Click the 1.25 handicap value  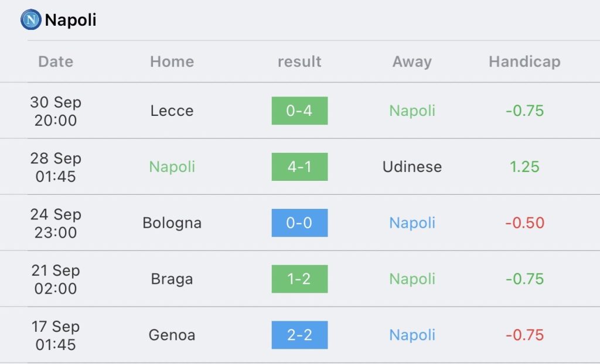pos(524,167)
